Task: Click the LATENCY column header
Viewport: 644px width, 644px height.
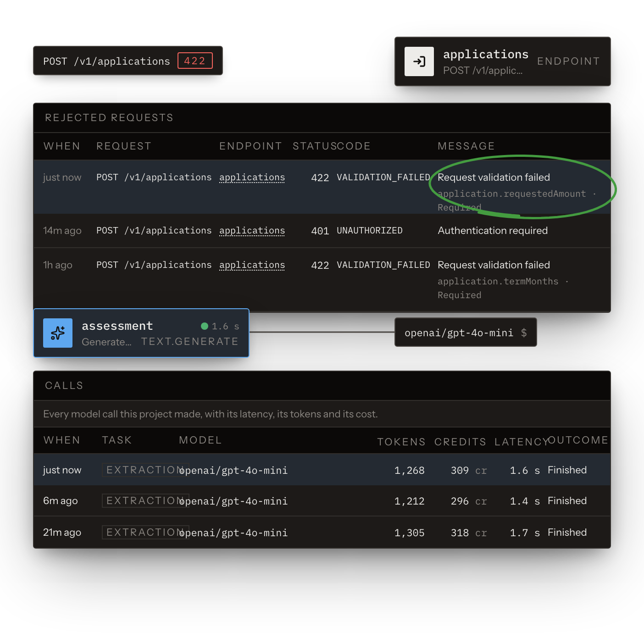Action: [x=521, y=442]
